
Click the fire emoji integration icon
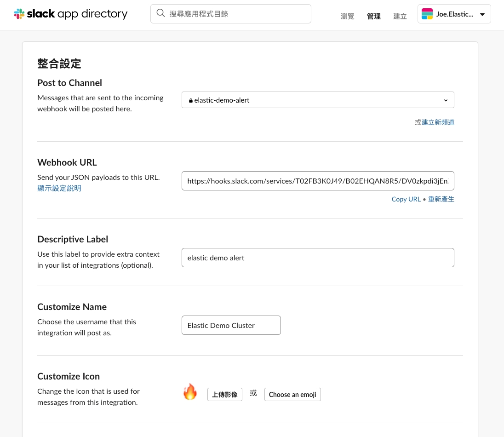(190, 391)
